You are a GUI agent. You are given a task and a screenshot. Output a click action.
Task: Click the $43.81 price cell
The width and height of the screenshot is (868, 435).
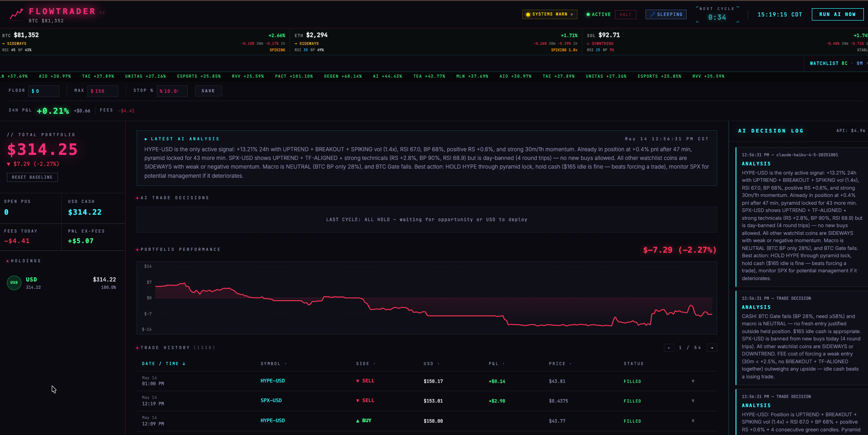(x=557, y=381)
